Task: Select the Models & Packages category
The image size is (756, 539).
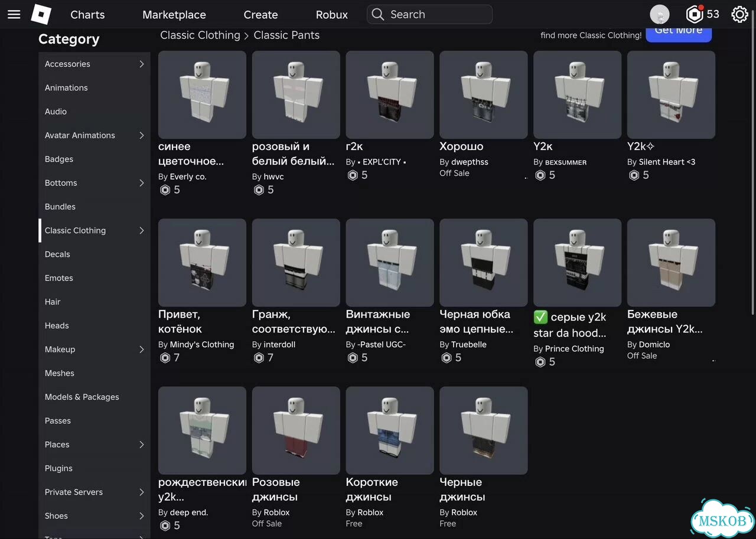Action: click(x=82, y=397)
